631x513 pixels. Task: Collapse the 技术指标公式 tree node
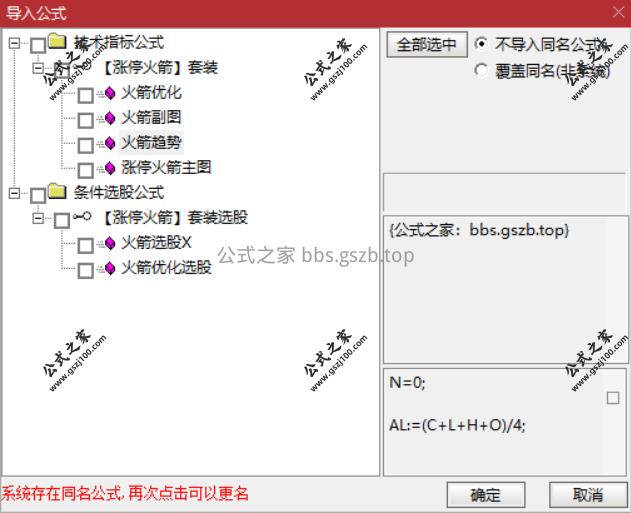(14, 43)
